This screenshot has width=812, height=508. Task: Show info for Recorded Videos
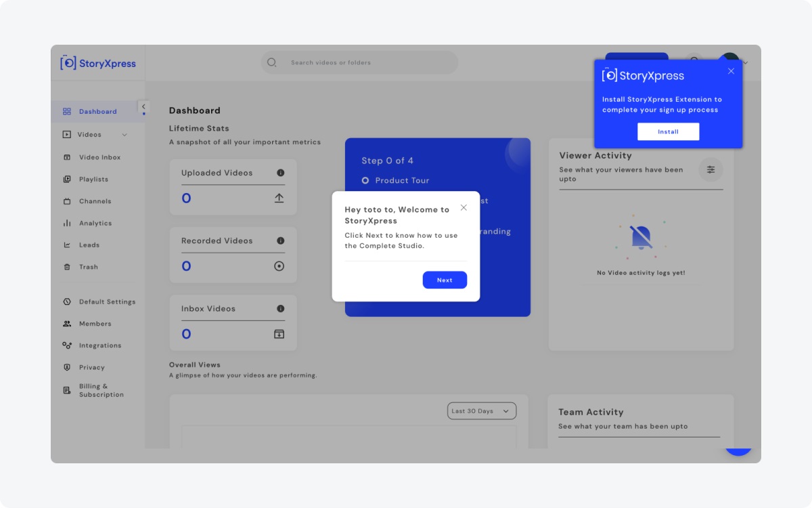click(281, 240)
